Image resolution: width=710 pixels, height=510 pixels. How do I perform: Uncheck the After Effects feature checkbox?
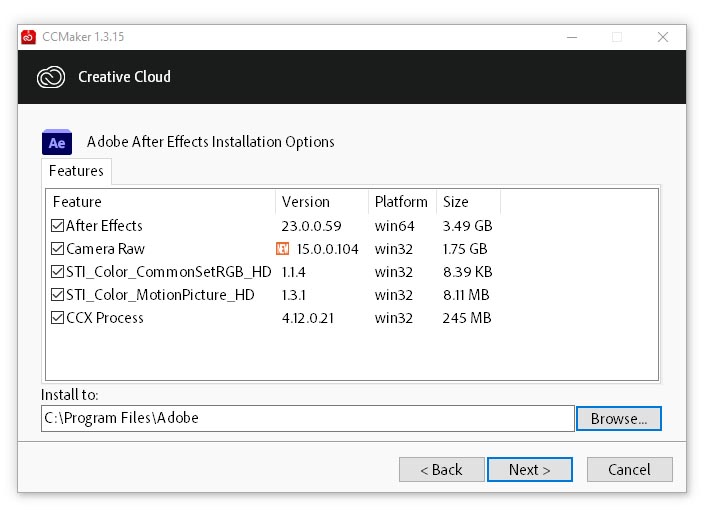point(58,225)
